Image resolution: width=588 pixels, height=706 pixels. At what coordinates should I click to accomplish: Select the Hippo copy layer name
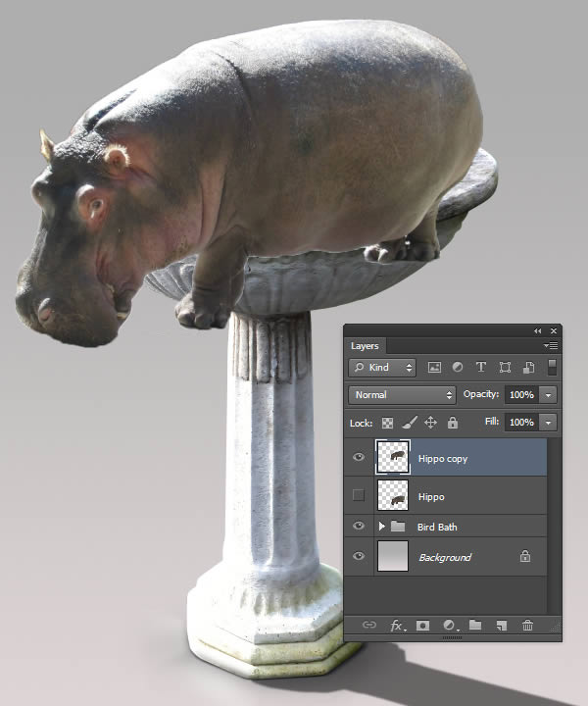(x=443, y=459)
